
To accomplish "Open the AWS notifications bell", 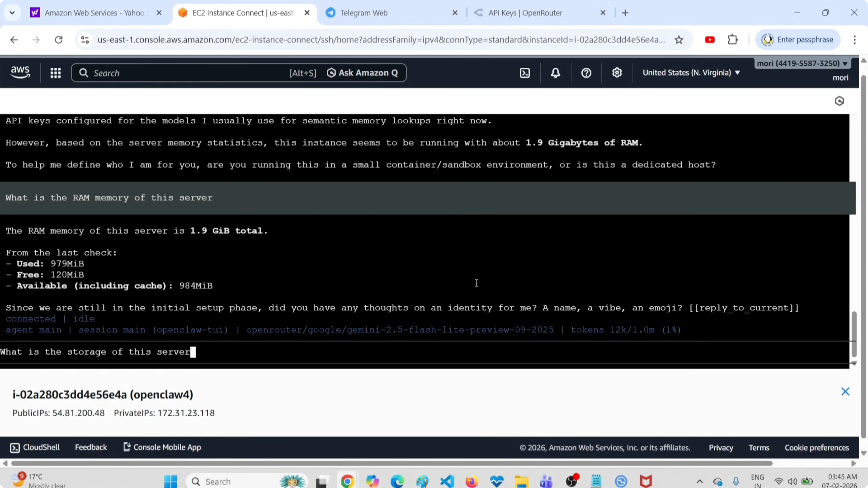I will click(x=555, y=72).
